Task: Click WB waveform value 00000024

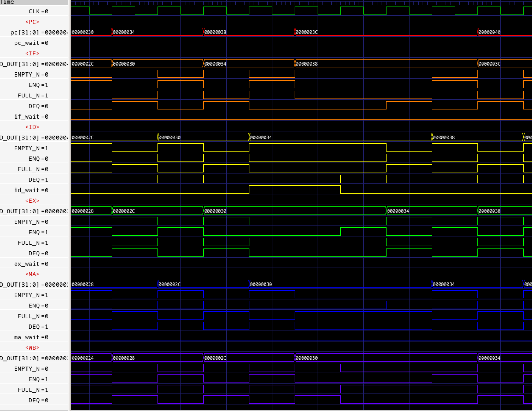Action: click(x=83, y=358)
